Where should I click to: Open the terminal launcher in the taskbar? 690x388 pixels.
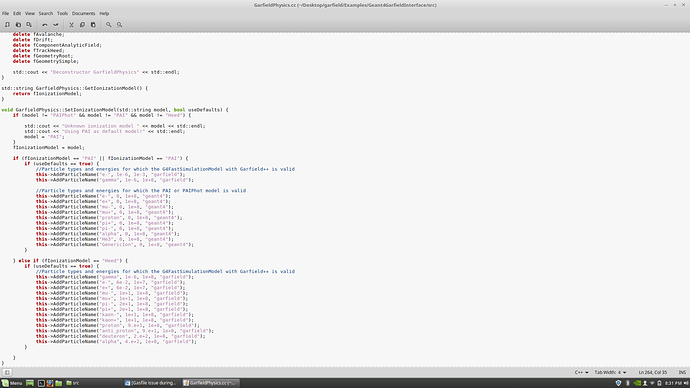(x=41, y=383)
